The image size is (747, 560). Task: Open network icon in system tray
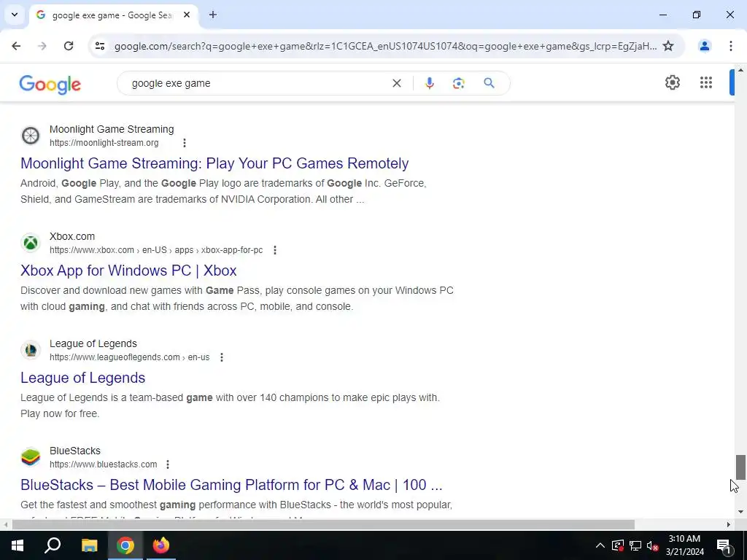635,545
